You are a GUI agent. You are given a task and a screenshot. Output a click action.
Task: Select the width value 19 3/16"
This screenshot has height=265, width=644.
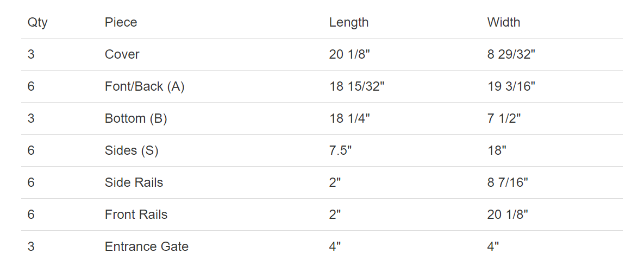coord(511,86)
